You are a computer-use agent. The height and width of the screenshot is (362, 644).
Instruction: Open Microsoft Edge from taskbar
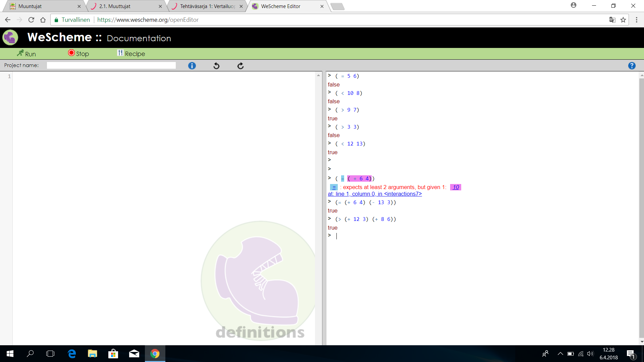pyautogui.click(x=72, y=354)
